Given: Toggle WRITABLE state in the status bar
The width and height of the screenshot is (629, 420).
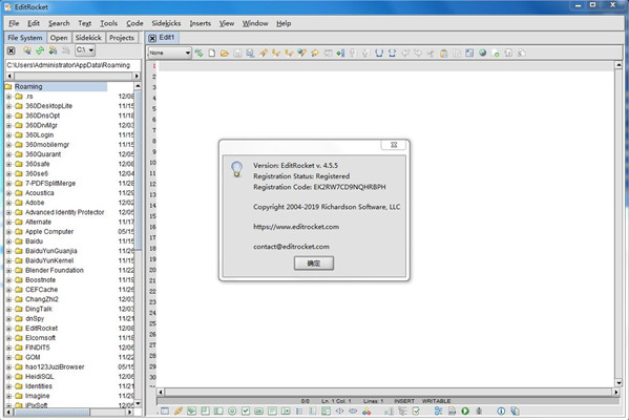Looking at the screenshot, I should pos(435,401).
